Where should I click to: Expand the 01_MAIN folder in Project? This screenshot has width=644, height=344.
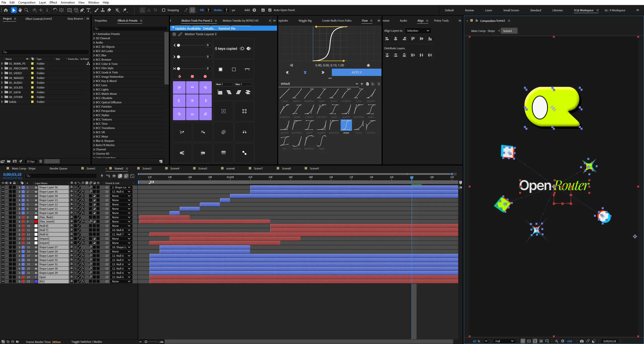point(2,64)
